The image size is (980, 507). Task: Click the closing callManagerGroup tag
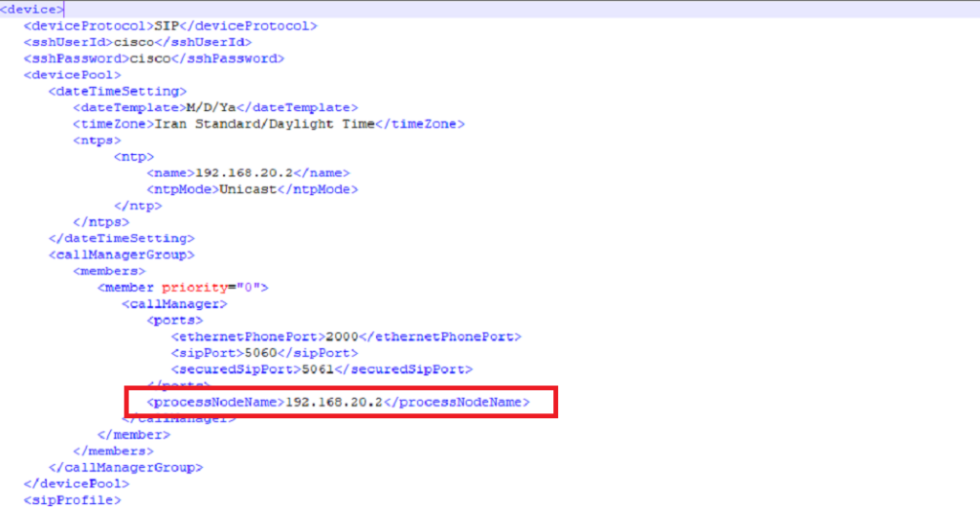pyautogui.click(x=125, y=467)
